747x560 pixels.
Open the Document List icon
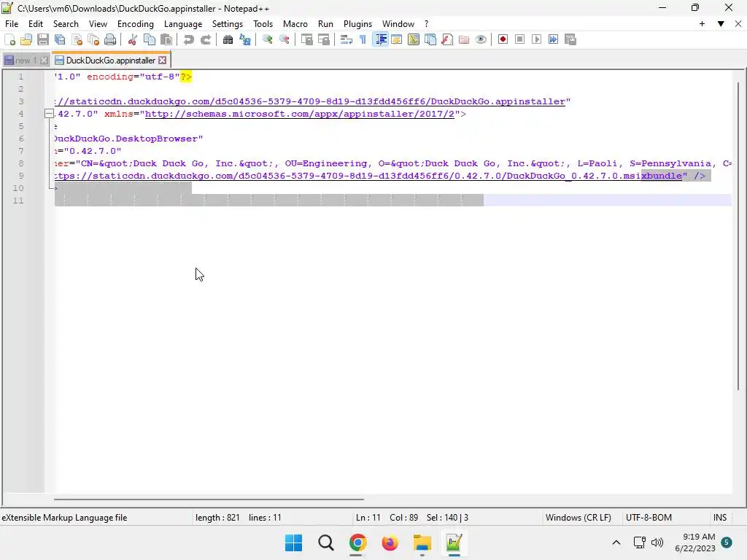tap(430, 39)
